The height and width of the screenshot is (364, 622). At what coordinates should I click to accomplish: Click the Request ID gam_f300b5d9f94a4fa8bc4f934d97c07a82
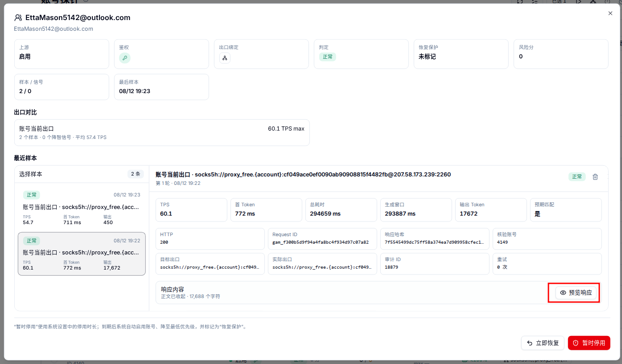(x=321, y=242)
